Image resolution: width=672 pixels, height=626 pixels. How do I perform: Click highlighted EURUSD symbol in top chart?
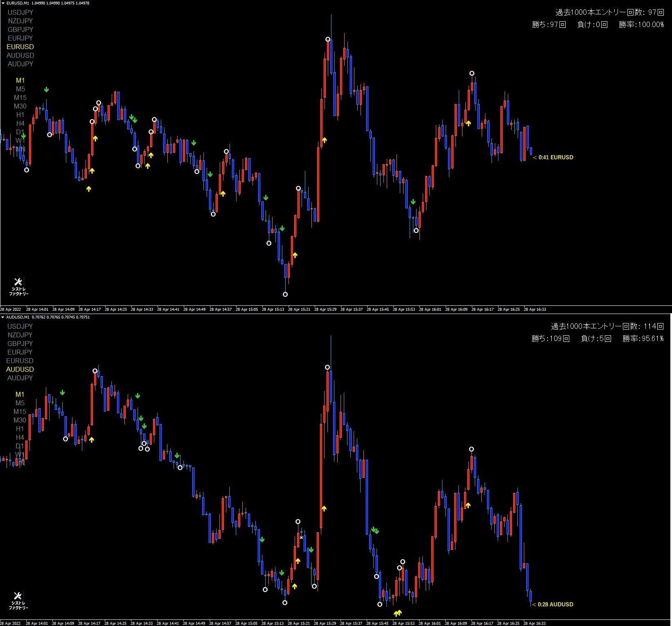tap(20, 47)
